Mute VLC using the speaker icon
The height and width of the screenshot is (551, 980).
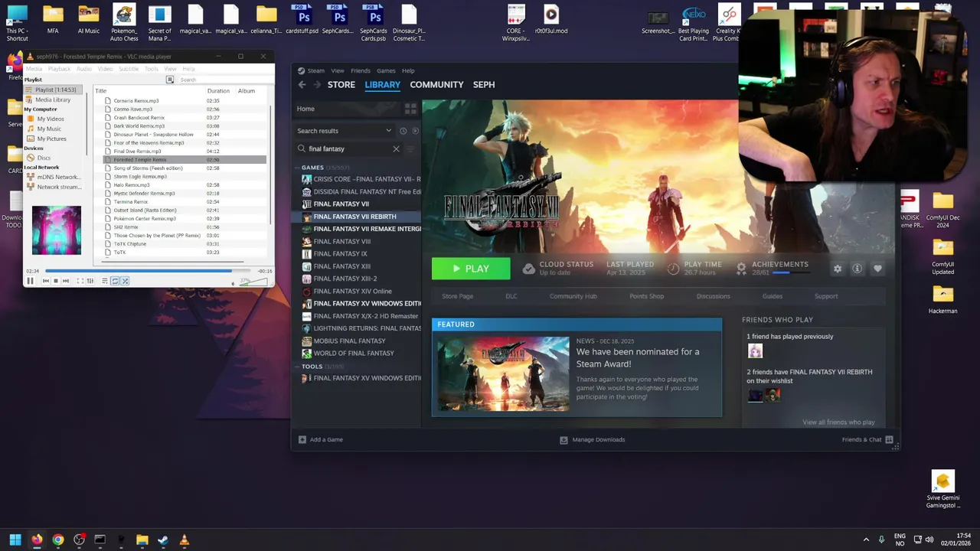coord(234,283)
